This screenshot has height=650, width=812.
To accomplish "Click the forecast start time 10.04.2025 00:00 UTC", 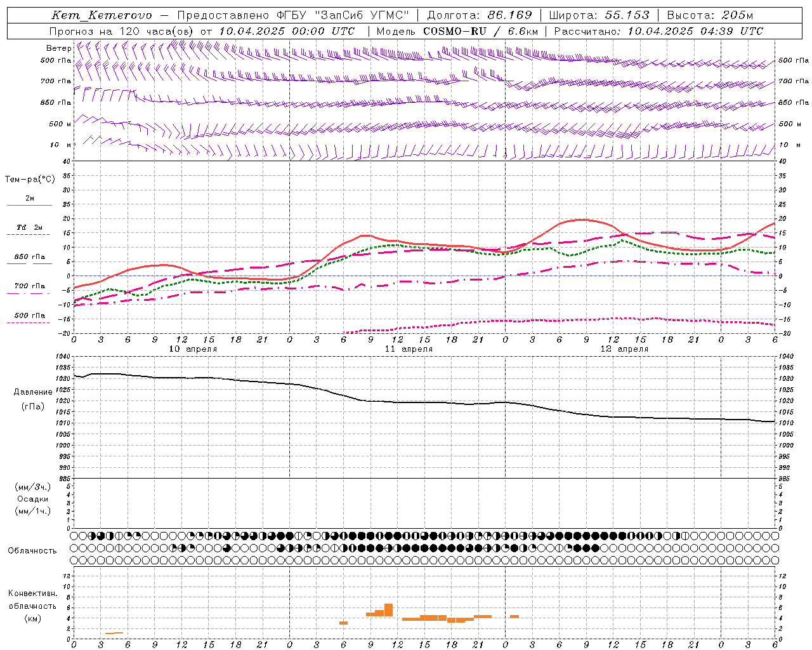I will coord(287,31).
